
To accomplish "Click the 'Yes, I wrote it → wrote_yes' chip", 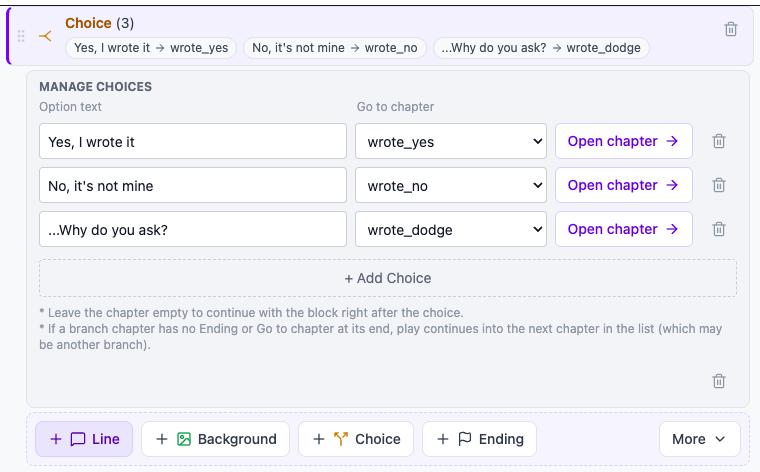I will pyautogui.click(x=151, y=48).
